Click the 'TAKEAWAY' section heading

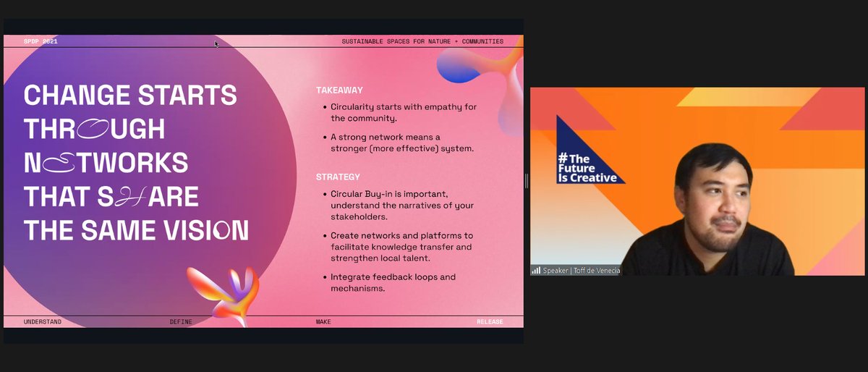pyautogui.click(x=339, y=90)
